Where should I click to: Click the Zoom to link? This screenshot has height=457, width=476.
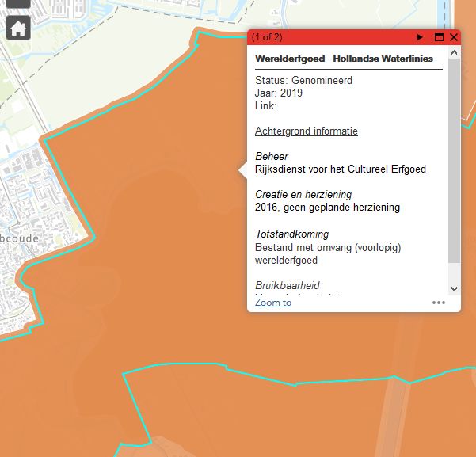pyautogui.click(x=273, y=303)
